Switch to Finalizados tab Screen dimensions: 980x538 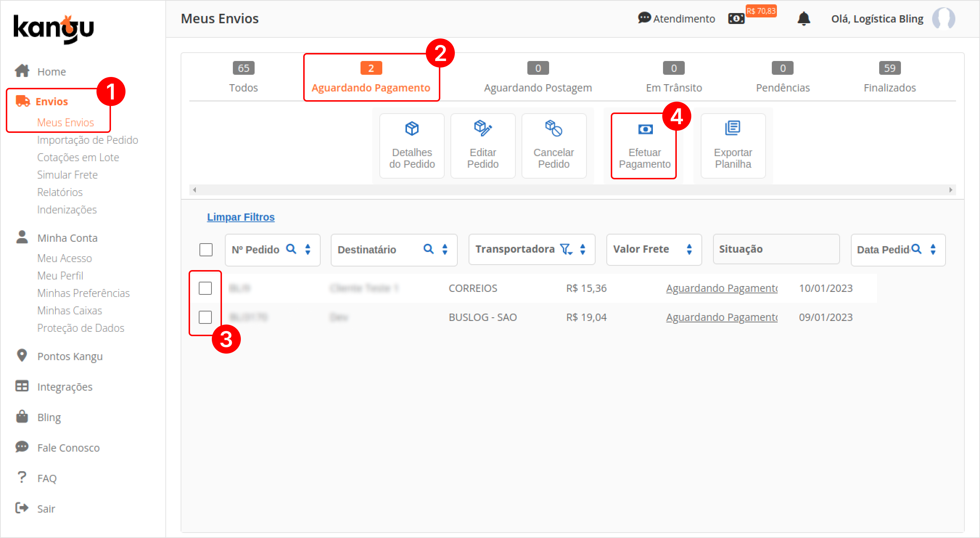coord(889,78)
